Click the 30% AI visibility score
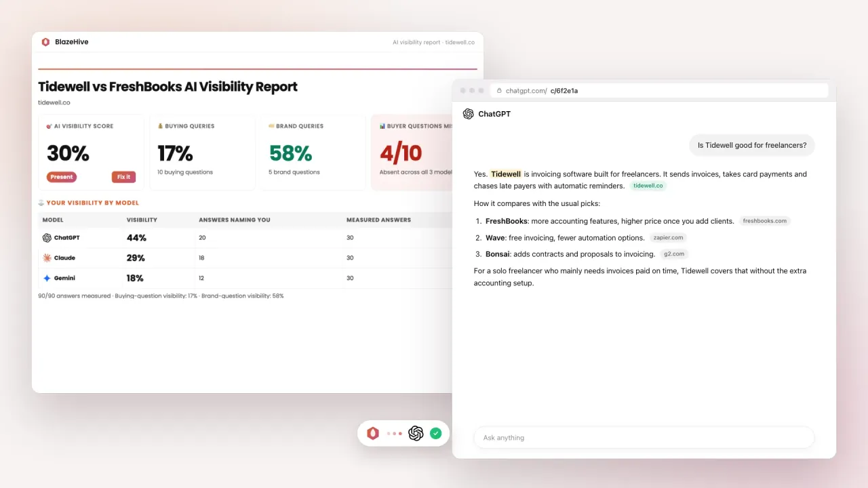Screen dimensions: 868x488 68,153
